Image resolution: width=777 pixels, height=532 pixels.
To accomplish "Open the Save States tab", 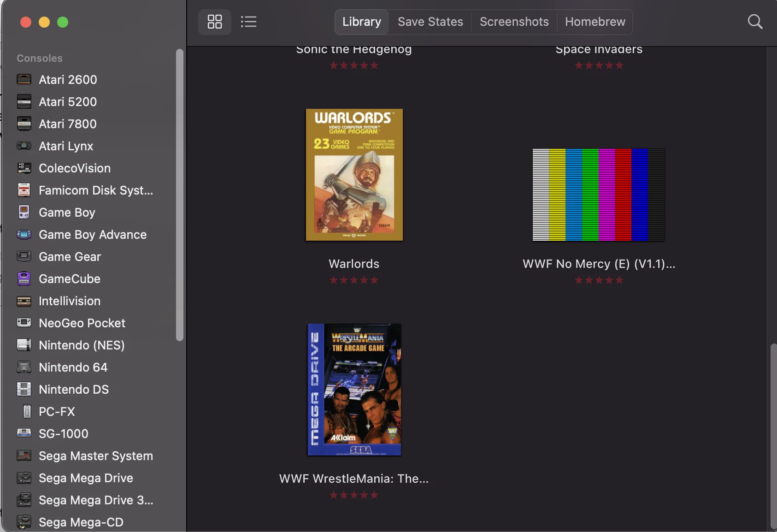I will [430, 22].
